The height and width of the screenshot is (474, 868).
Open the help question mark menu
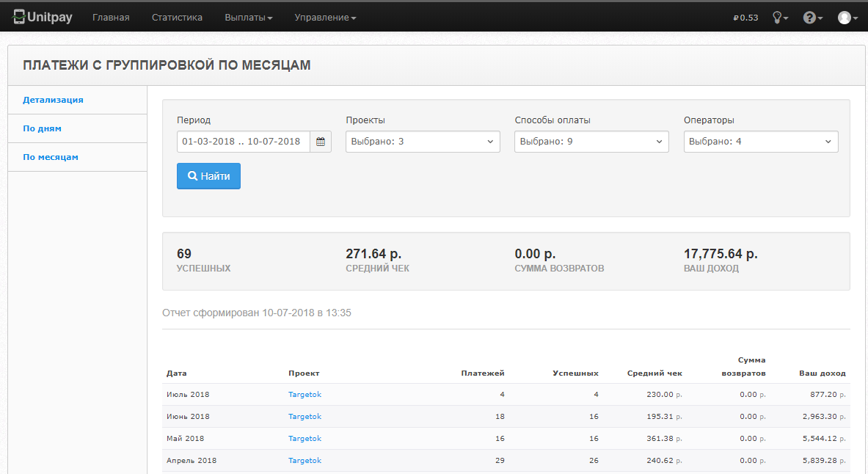click(x=812, y=18)
